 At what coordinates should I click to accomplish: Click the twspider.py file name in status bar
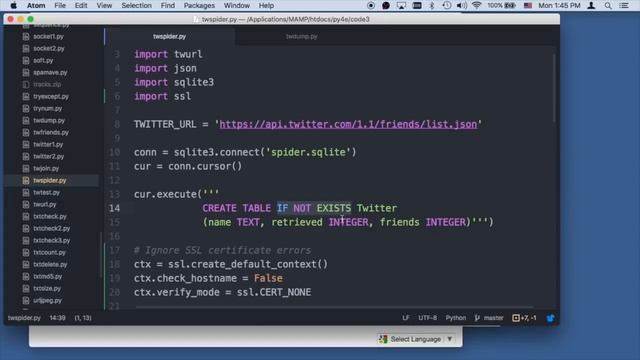tap(24, 318)
